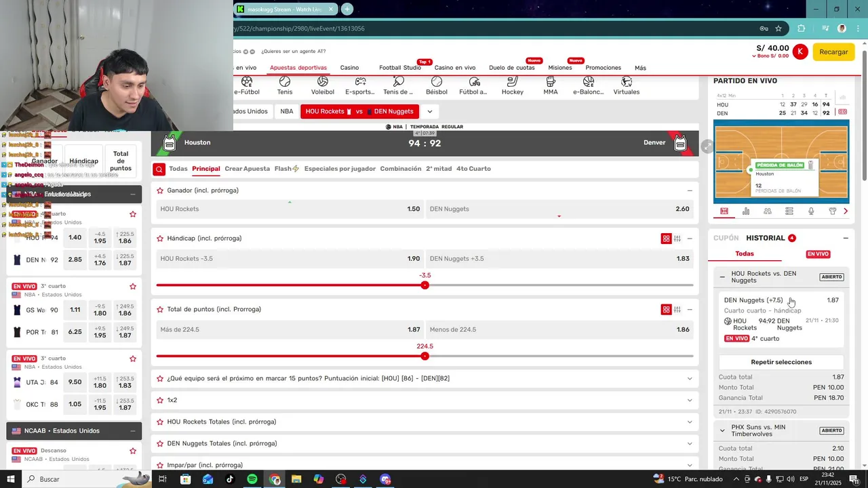Bet on DEN Nuggets +3.5 handicap at 1.83

pos(559,258)
